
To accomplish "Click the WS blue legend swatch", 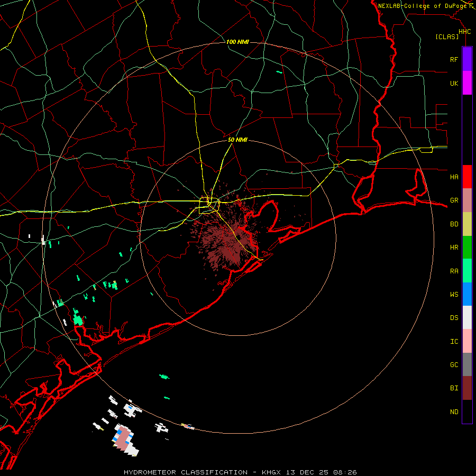I will [467, 294].
